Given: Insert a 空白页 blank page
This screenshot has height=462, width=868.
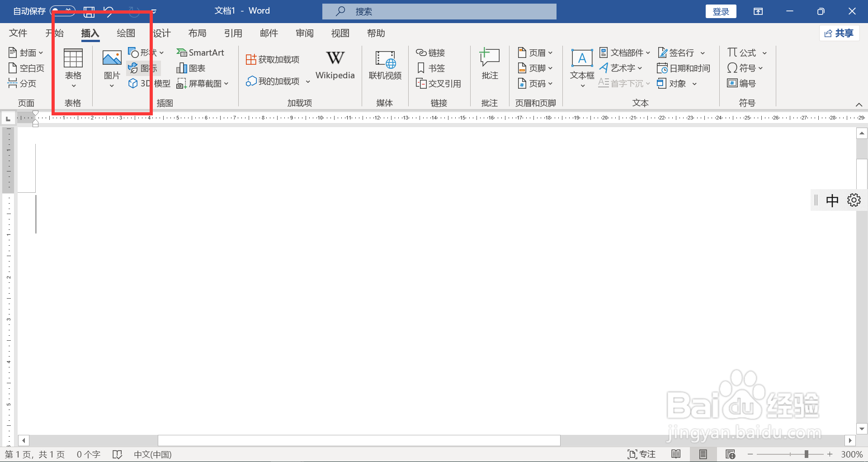Looking at the screenshot, I should coord(26,68).
